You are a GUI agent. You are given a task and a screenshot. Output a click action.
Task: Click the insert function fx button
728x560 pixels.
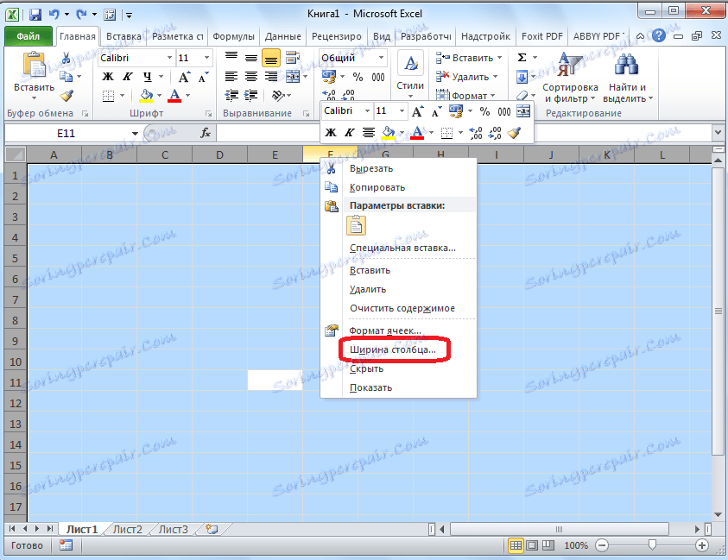(x=206, y=134)
